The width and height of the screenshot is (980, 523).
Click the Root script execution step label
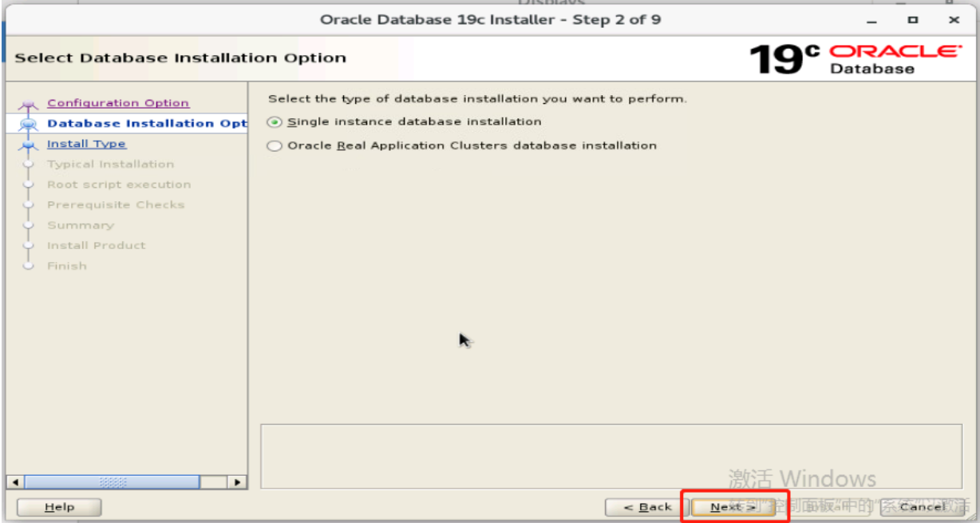pyautogui.click(x=119, y=184)
